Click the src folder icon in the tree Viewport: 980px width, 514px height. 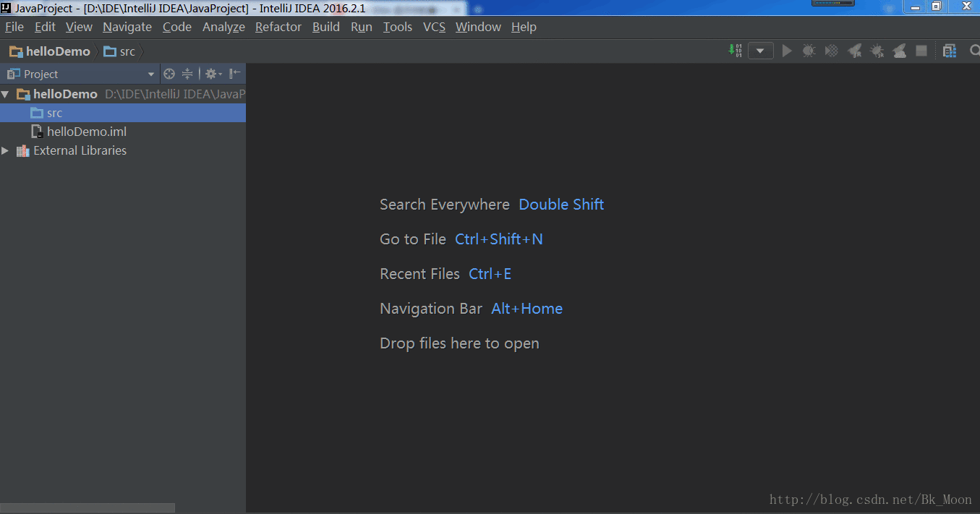tap(37, 113)
